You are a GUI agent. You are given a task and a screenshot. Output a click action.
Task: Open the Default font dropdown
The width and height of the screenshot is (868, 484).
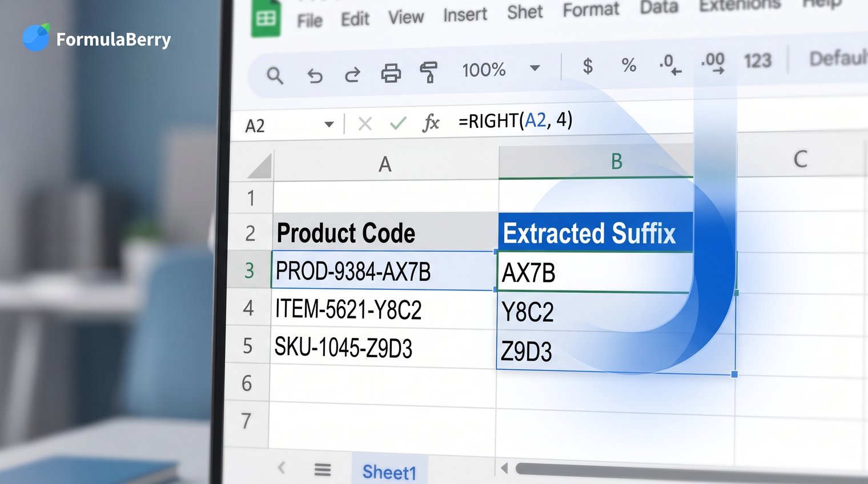(x=838, y=58)
